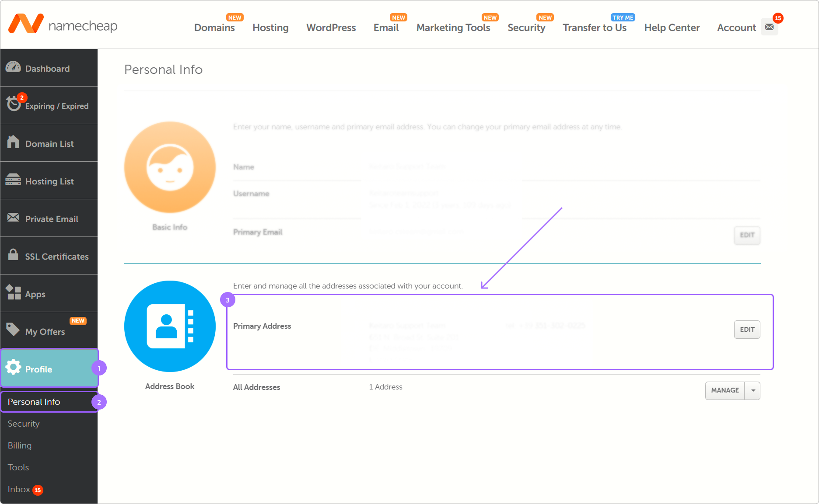
Task: Open Hosting List in sidebar
Action: (49, 181)
